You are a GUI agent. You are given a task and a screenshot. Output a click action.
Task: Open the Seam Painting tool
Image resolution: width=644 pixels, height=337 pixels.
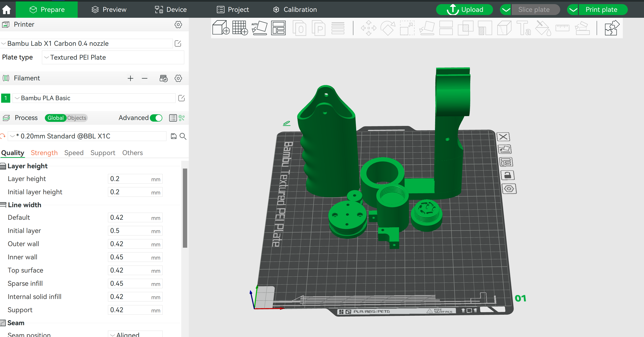coord(504,28)
